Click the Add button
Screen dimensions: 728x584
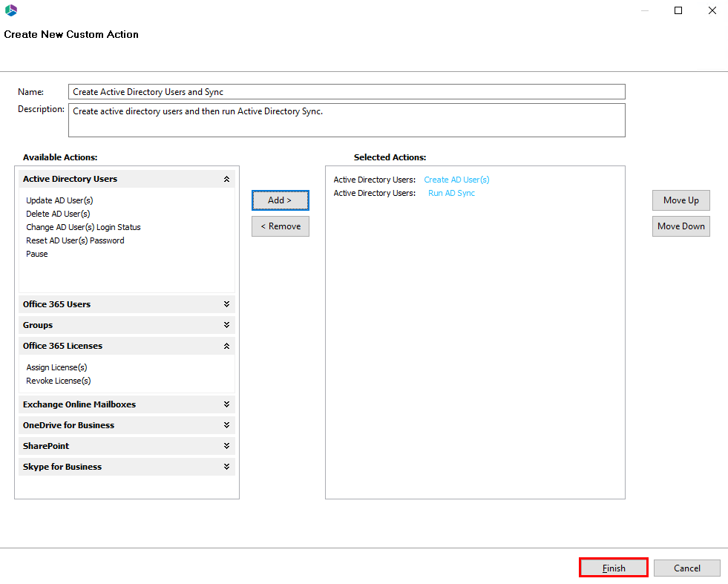(x=280, y=200)
